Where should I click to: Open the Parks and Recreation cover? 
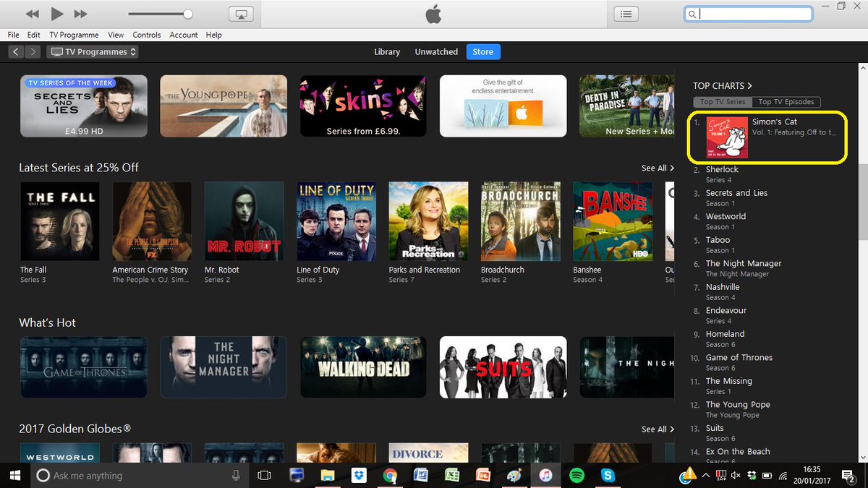pos(428,221)
